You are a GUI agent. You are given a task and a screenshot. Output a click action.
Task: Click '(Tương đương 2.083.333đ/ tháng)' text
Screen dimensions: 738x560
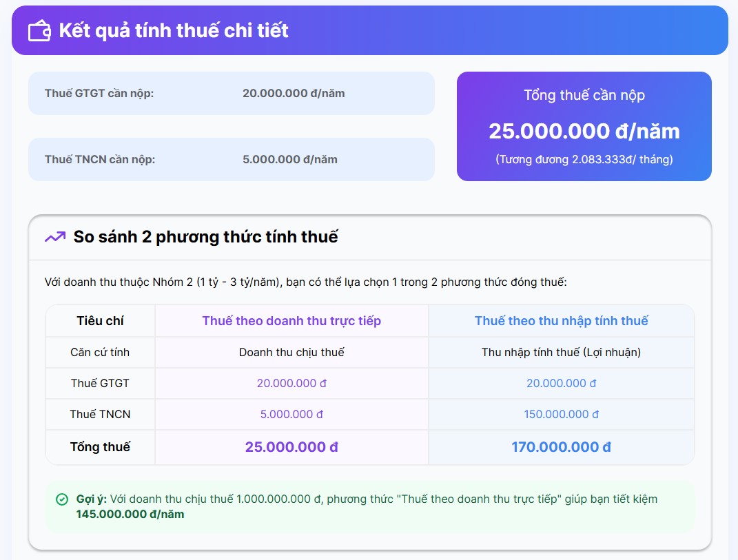[x=584, y=160]
